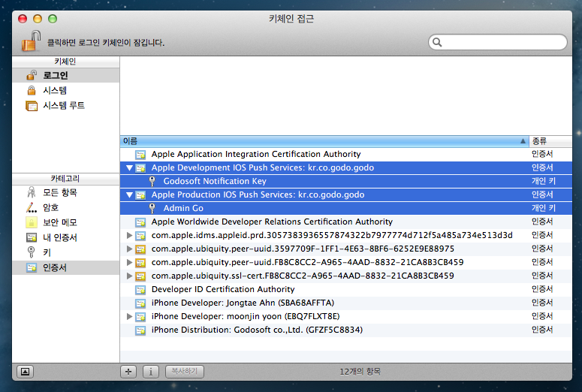Expand peer-uuid.3597709F certificate row
This screenshot has height=392, width=582.
pos(129,249)
